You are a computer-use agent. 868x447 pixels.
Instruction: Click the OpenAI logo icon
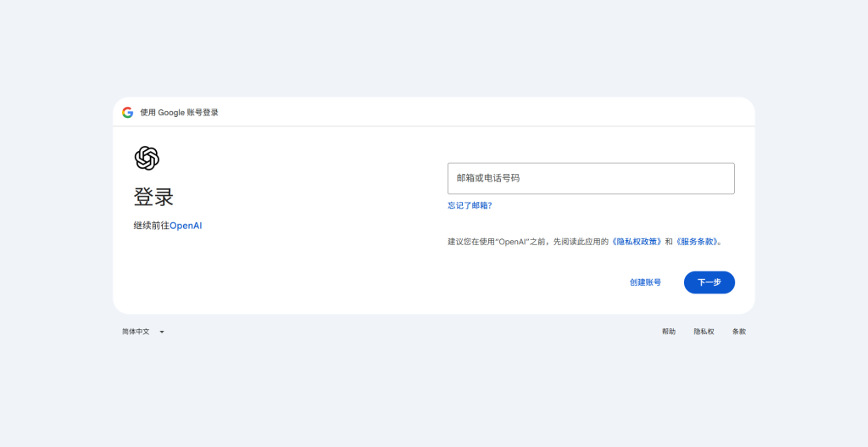(x=147, y=159)
